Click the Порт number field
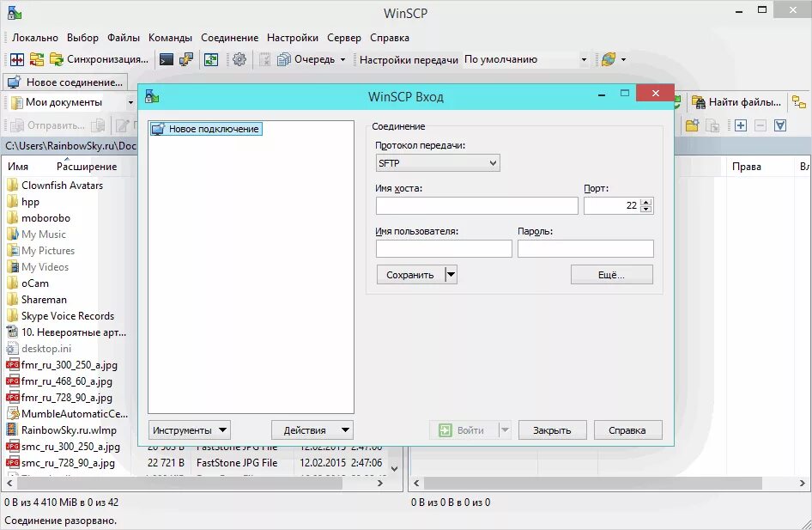 pos(612,205)
